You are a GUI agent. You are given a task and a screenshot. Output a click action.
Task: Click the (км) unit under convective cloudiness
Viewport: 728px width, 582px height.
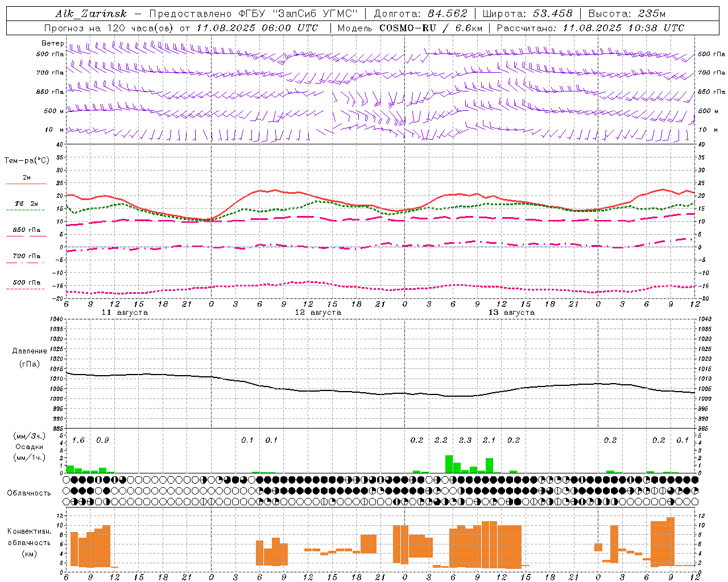pyautogui.click(x=29, y=553)
